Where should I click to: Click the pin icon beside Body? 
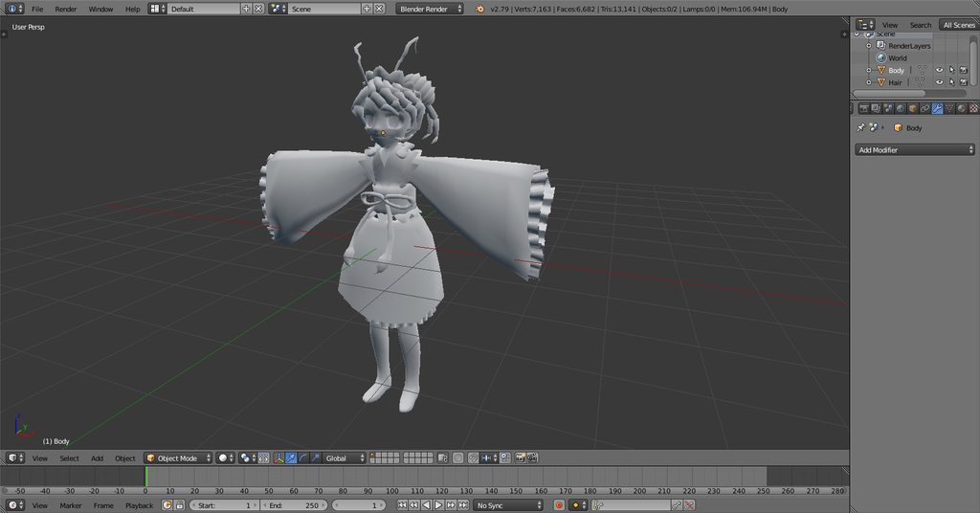[860, 127]
